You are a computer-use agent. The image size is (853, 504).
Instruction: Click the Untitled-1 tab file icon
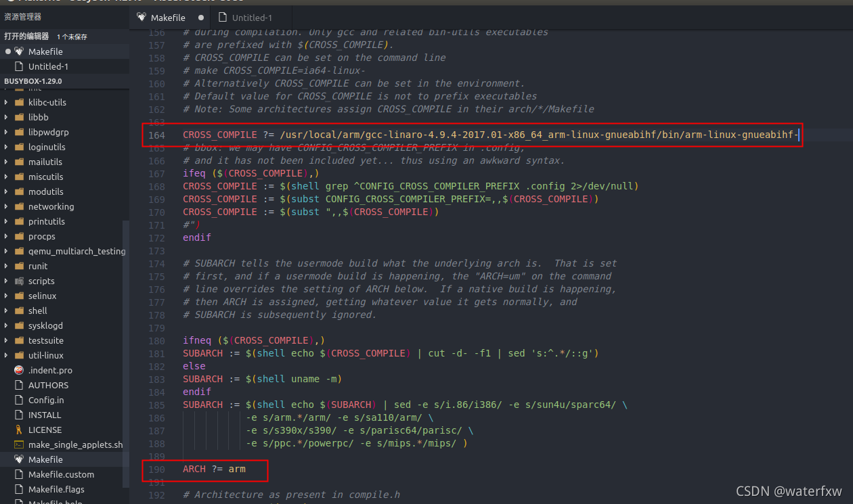[x=223, y=18]
